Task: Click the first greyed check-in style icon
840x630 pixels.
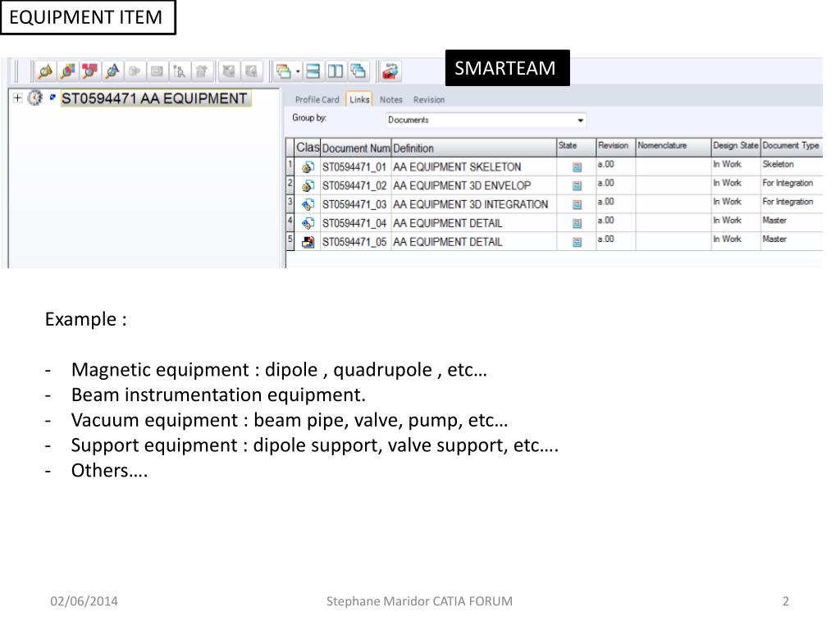Action: 229,71
